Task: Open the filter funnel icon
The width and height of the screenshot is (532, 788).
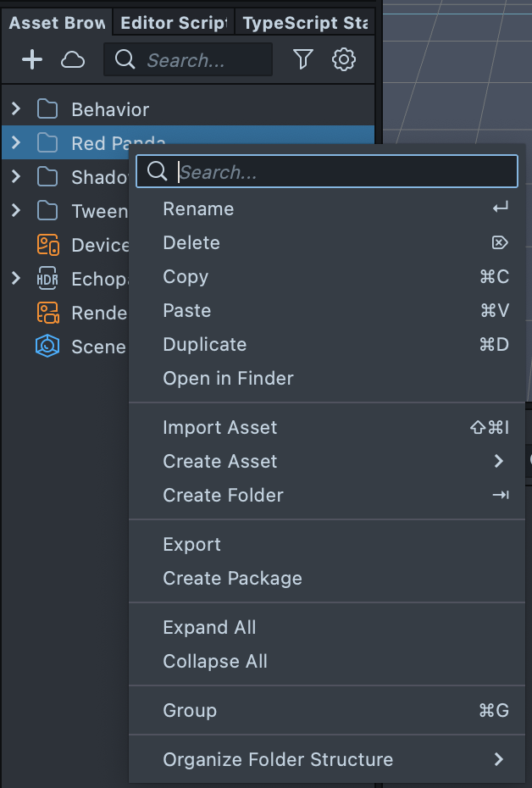Action: pos(302,59)
